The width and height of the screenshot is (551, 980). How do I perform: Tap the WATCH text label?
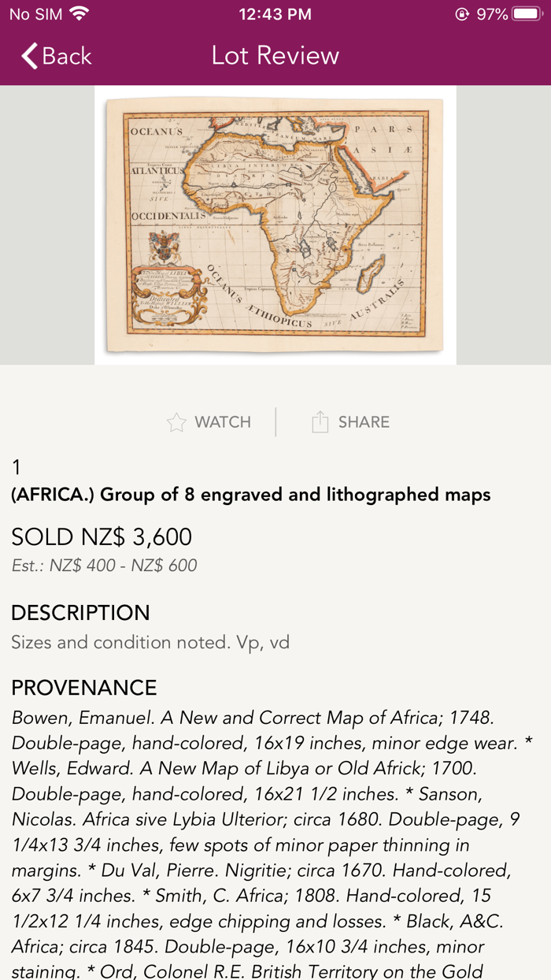point(223,422)
